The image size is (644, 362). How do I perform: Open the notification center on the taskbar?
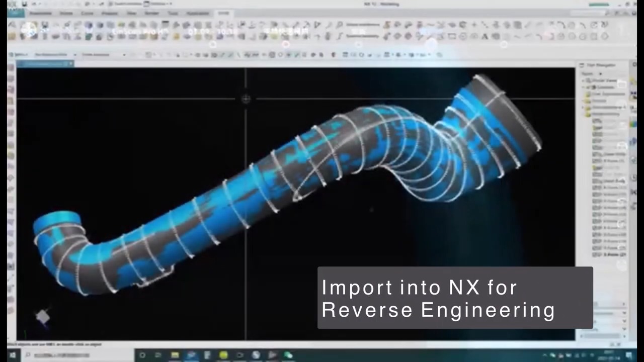coord(629,355)
